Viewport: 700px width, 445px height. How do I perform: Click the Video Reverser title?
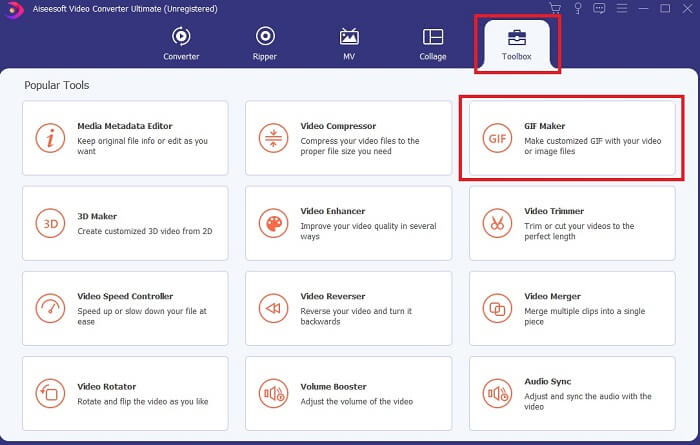point(333,296)
